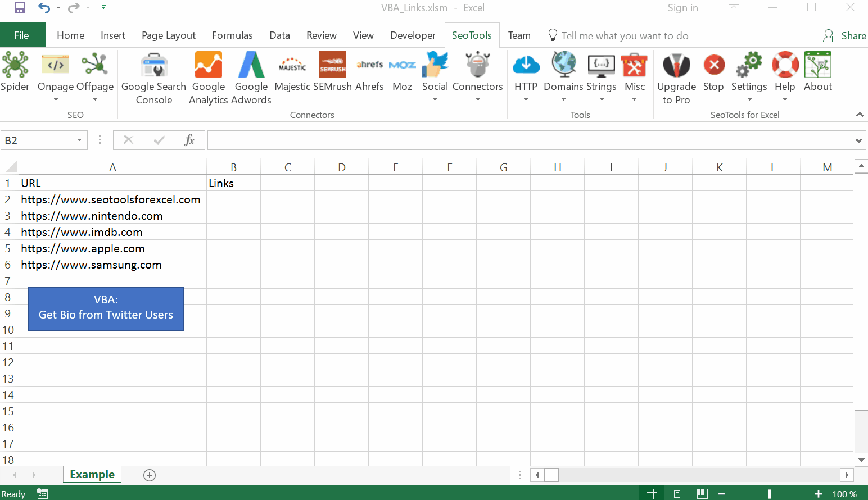Expand the Name Box dropdown
The image size is (868, 500).
79,140
